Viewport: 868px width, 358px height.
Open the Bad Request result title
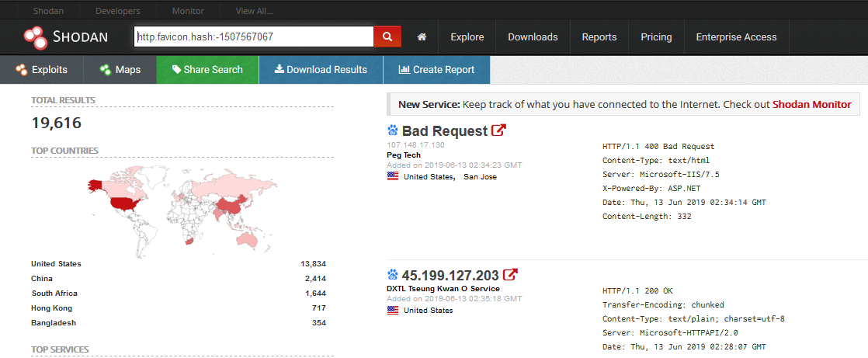coord(445,131)
